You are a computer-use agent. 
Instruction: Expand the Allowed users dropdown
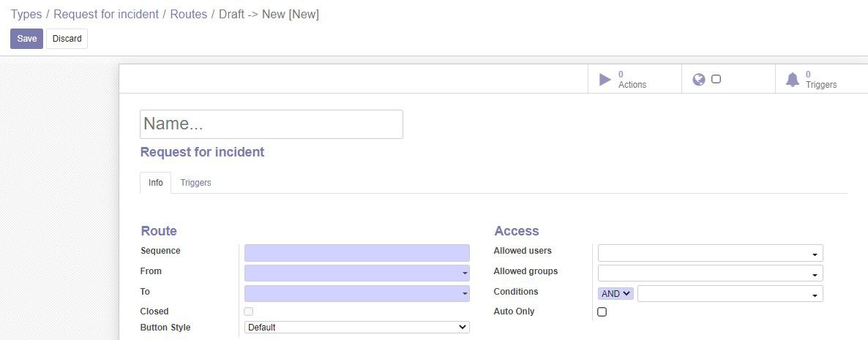710,253
